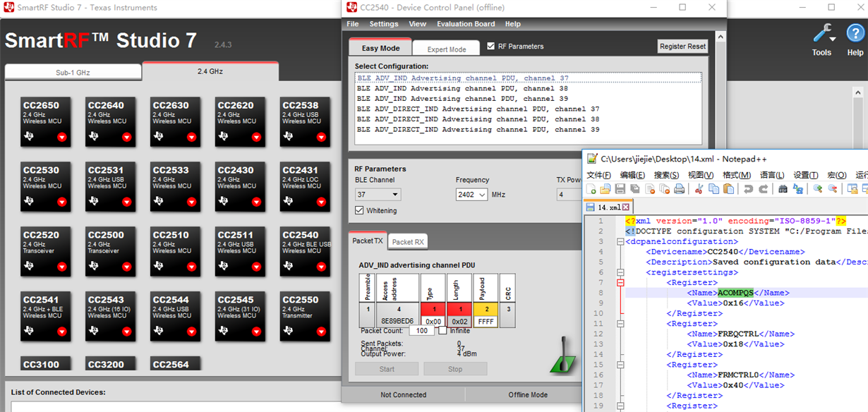This screenshot has width=868, height=412.
Task: Open Find via binoculars icon in Notepad++
Action: pyautogui.click(x=783, y=189)
